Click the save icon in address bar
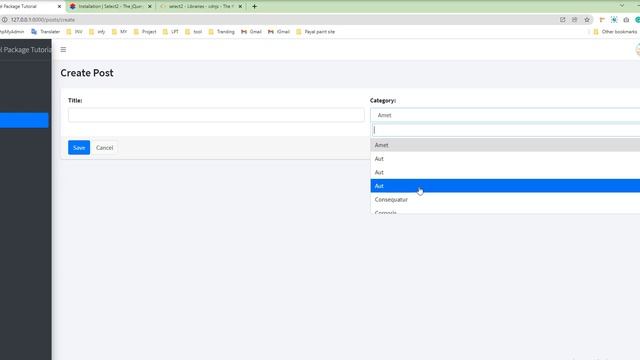 [574, 20]
